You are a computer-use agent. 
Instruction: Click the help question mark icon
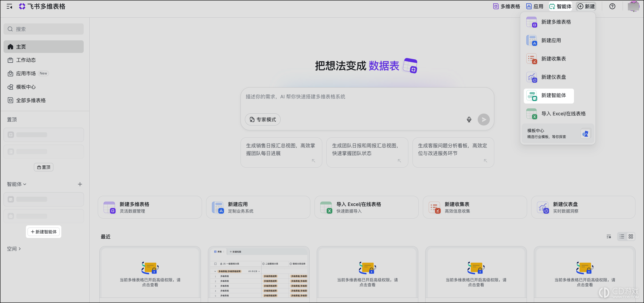point(612,7)
